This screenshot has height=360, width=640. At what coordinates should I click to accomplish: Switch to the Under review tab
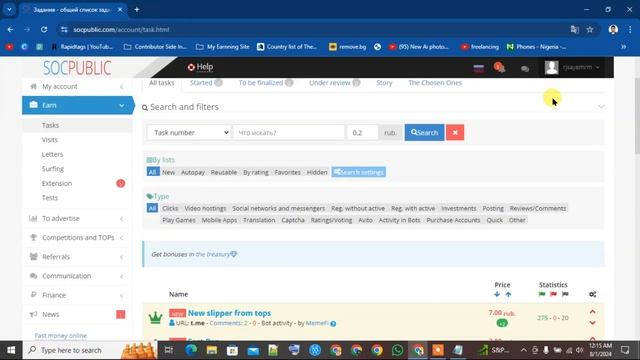tap(335, 83)
